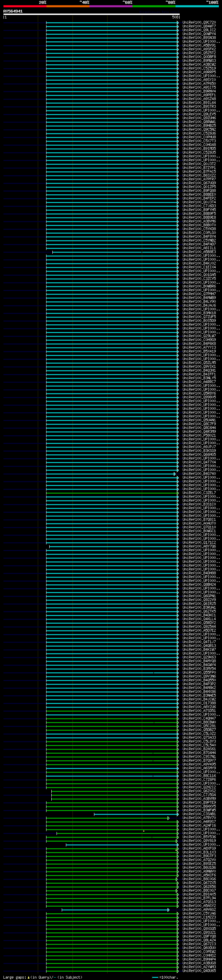Click the white query sequence bar
222x980 pixels.
point(92,15)
